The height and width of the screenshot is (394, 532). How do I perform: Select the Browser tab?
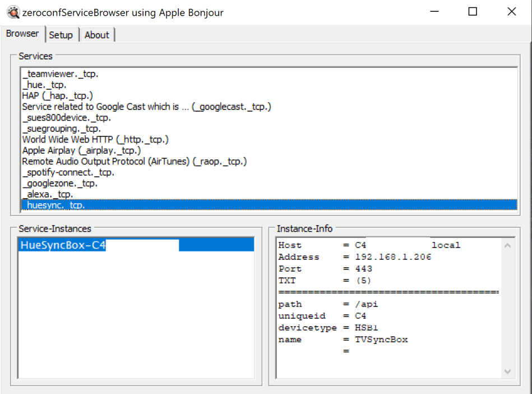point(22,34)
